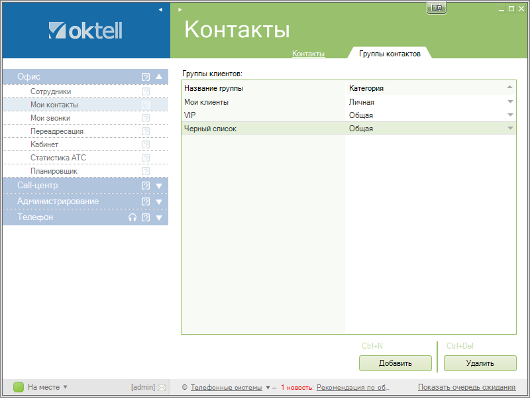Expand the Call-центр section
This screenshot has height=399, width=532.
[x=159, y=186]
